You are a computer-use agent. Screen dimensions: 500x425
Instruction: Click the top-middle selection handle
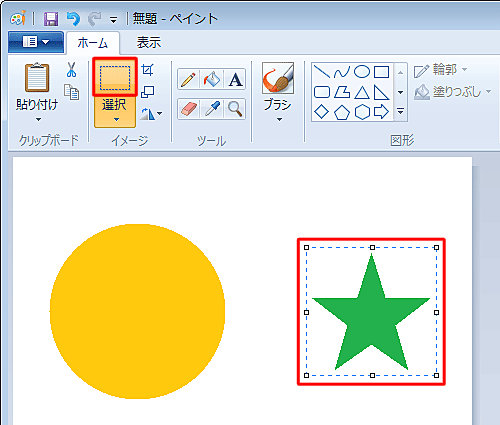372,247
